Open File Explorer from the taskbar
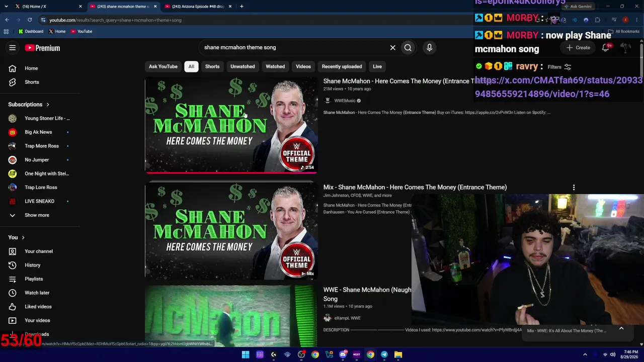 [398, 354]
